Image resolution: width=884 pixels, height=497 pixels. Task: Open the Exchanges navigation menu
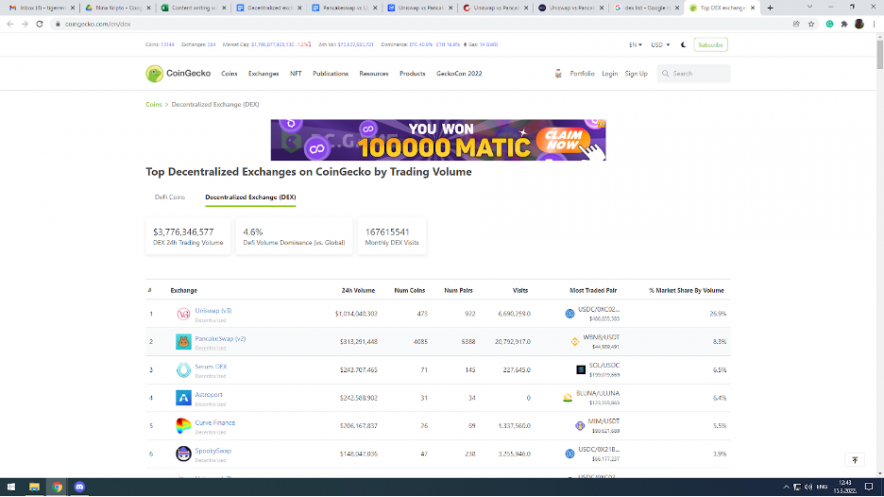click(263, 73)
